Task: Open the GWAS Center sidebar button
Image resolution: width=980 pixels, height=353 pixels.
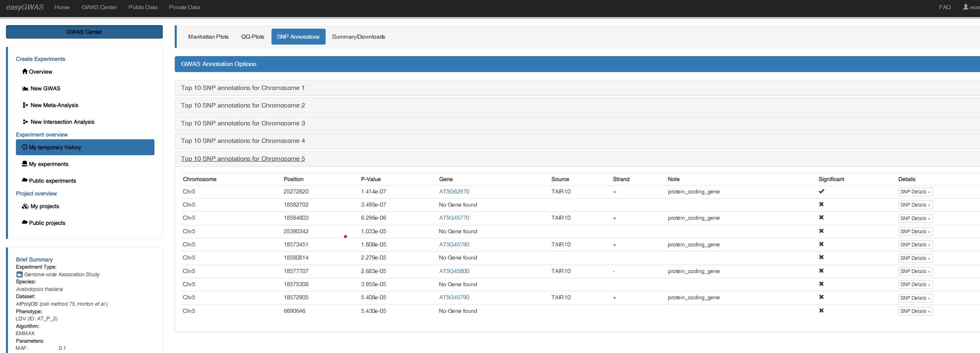Action: tap(84, 32)
